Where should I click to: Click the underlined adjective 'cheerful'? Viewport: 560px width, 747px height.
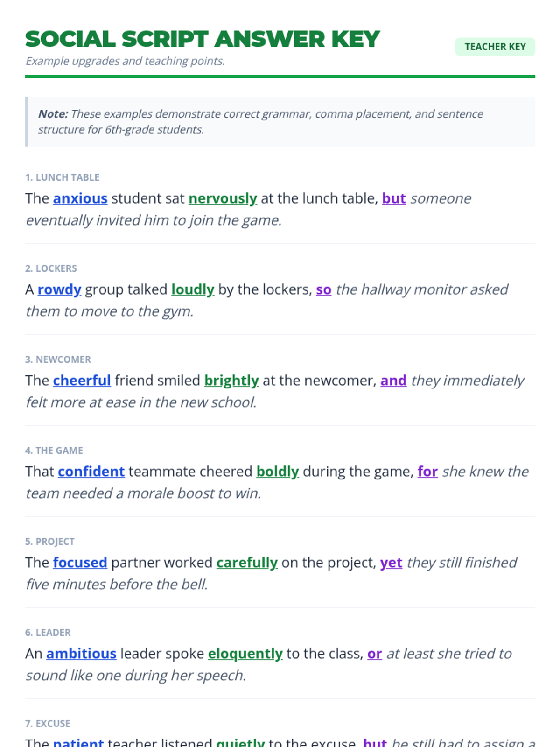pyautogui.click(x=82, y=381)
